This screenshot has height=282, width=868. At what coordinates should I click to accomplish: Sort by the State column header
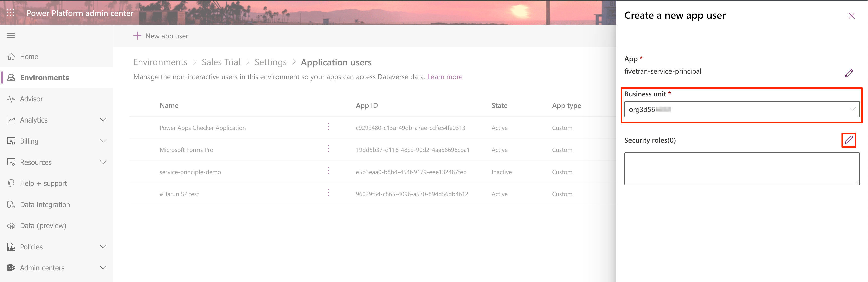tap(499, 105)
